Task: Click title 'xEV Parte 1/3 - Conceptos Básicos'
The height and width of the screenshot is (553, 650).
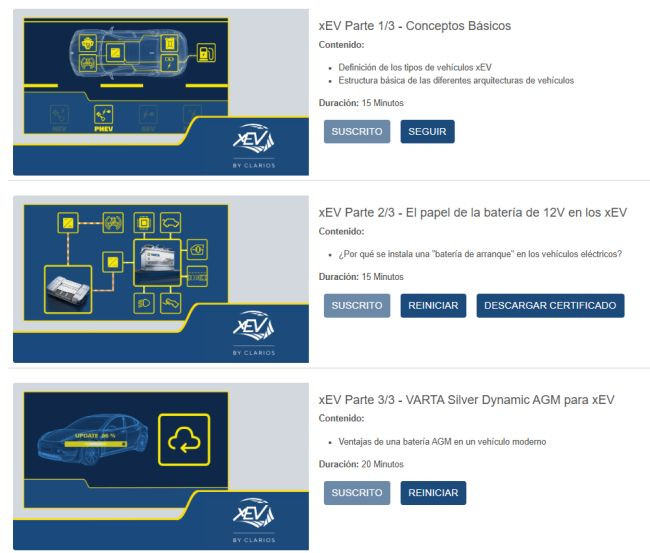Action: tap(415, 26)
